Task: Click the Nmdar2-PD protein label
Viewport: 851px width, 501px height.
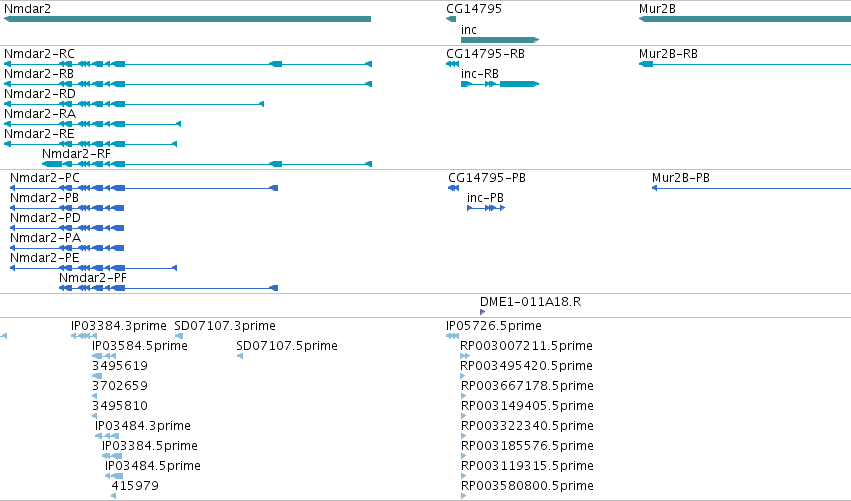Action: click(45, 218)
